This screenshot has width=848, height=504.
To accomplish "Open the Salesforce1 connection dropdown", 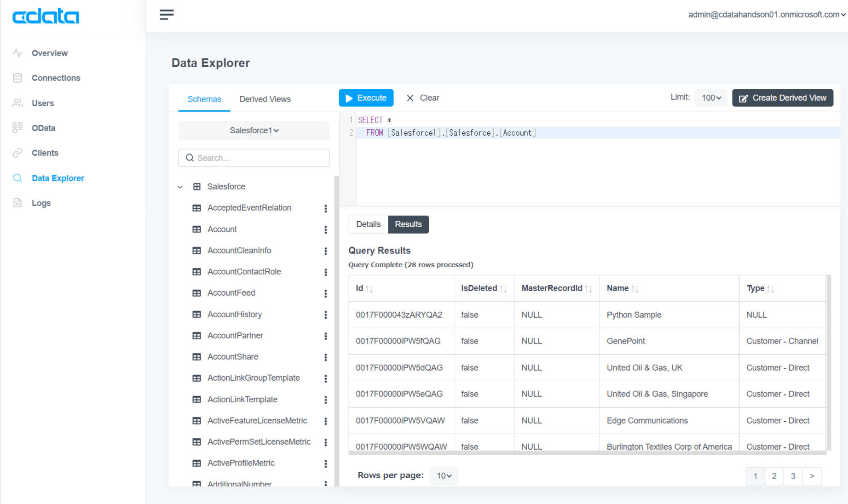I will coord(254,131).
